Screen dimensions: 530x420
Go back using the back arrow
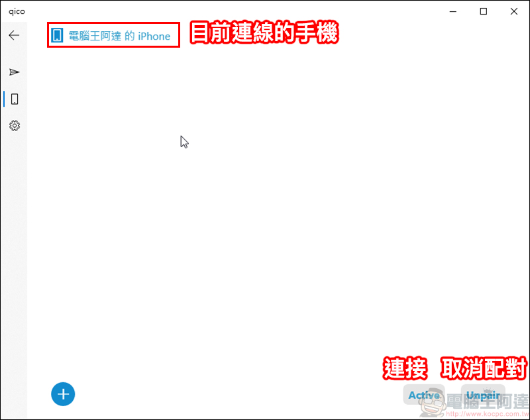coord(14,35)
